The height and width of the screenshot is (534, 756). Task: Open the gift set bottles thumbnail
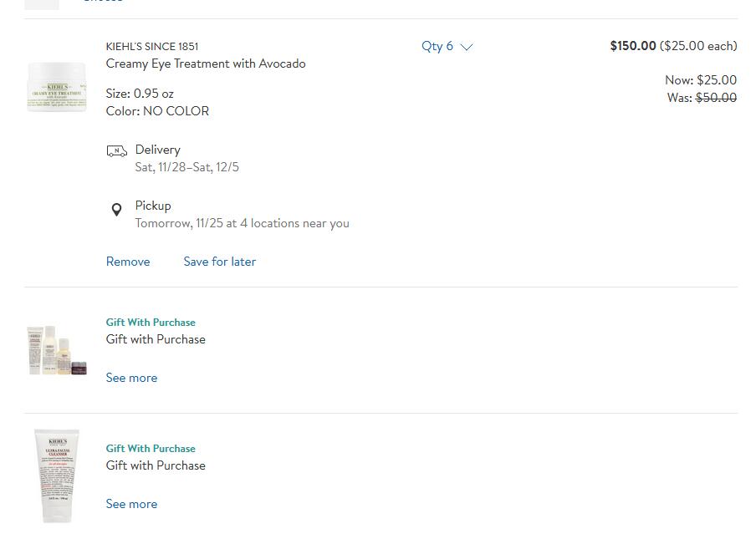[x=57, y=350]
